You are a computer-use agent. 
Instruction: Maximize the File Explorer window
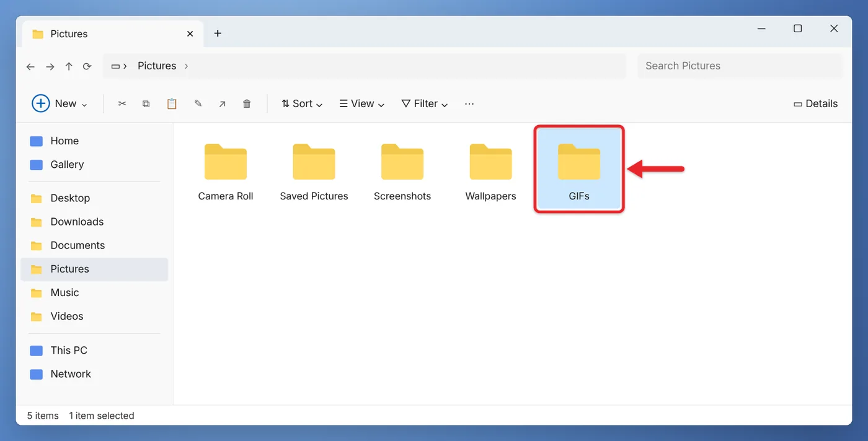798,28
